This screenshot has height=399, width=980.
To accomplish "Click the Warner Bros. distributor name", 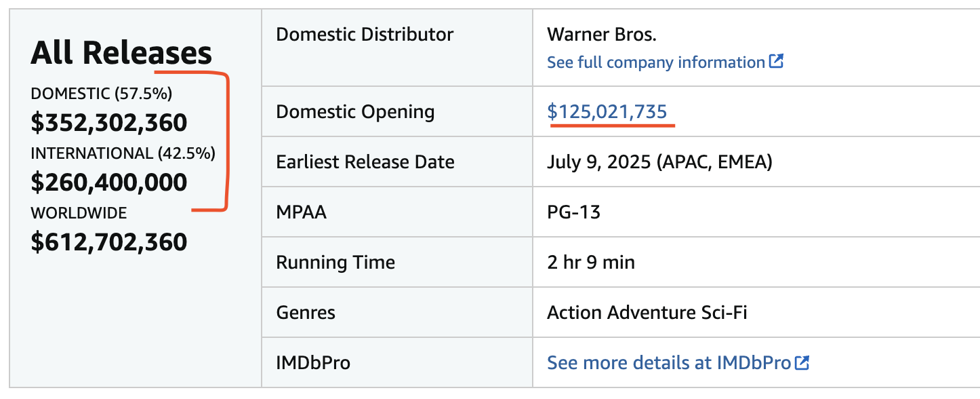I will 602,34.
